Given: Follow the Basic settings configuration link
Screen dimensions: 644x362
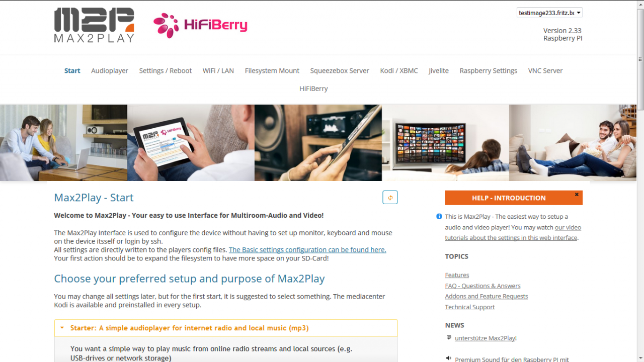Looking at the screenshot, I should pyautogui.click(x=307, y=249).
